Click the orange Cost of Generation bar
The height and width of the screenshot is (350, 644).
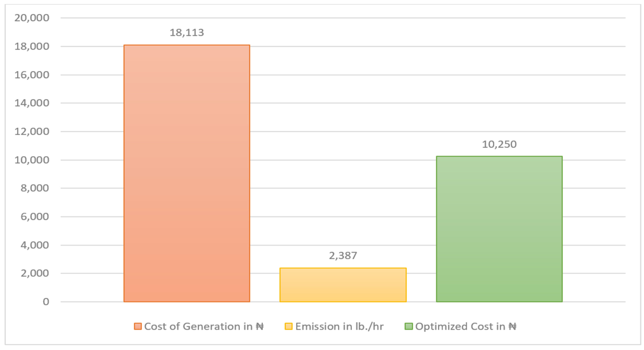tap(187, 173)
